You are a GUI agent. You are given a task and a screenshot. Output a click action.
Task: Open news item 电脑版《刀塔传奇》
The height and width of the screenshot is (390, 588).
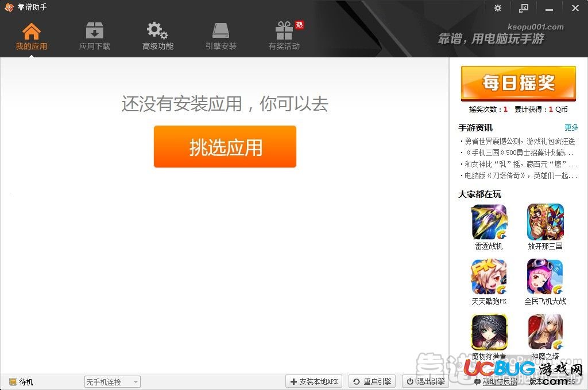pos(520,175)
